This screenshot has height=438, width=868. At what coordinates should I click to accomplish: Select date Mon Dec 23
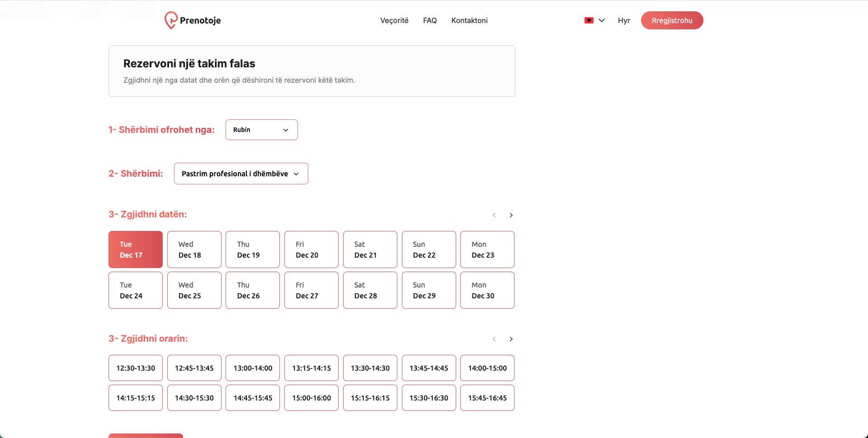pyautogui.click(x=487, y=250)
